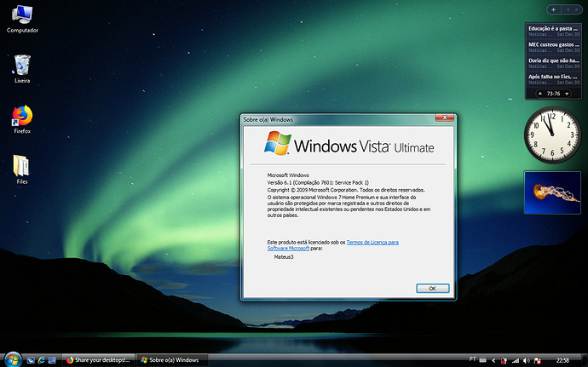Show previous headlines with feed up arrow
588x367 pixels.
pos(540,94)
